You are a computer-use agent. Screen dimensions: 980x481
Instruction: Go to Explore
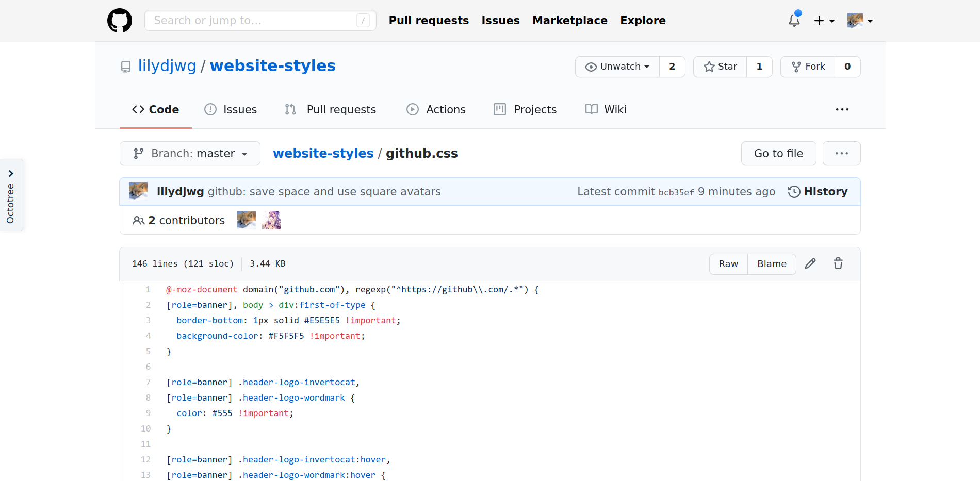643,21
